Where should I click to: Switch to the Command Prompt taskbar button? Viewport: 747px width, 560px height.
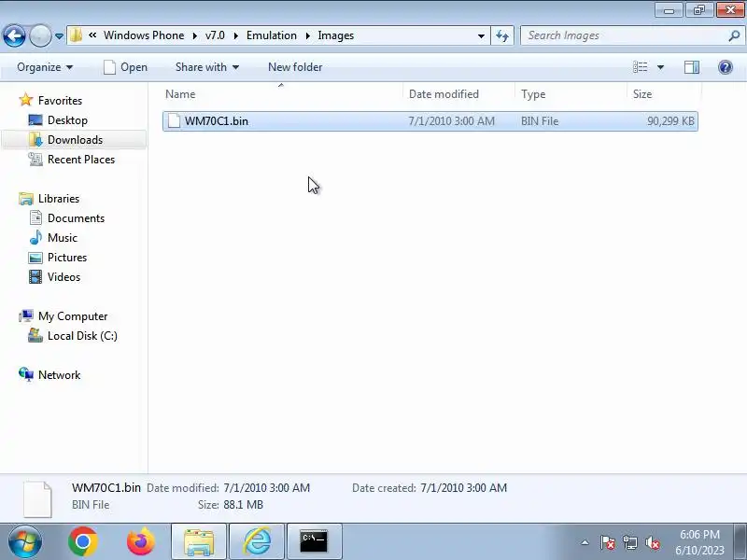pos(314,541)
